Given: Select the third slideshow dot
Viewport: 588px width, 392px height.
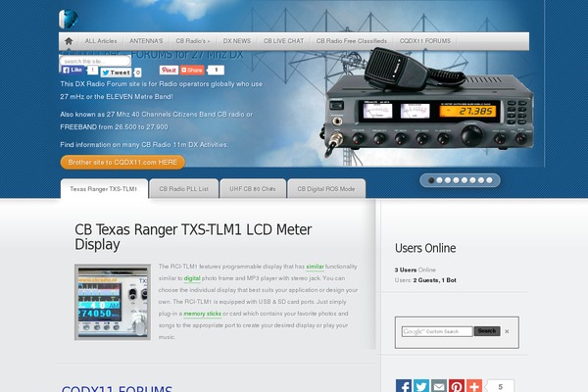Looking at the screenshot, I should [x=448, y=180].
